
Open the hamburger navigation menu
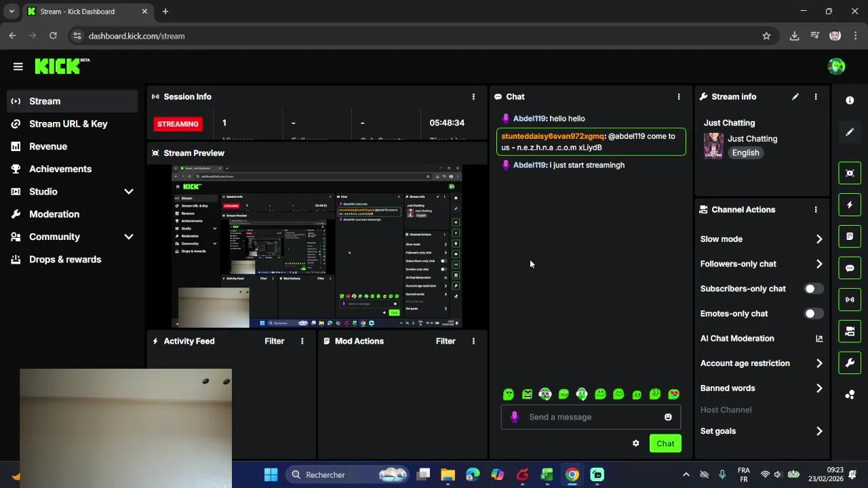pos(18,66)
